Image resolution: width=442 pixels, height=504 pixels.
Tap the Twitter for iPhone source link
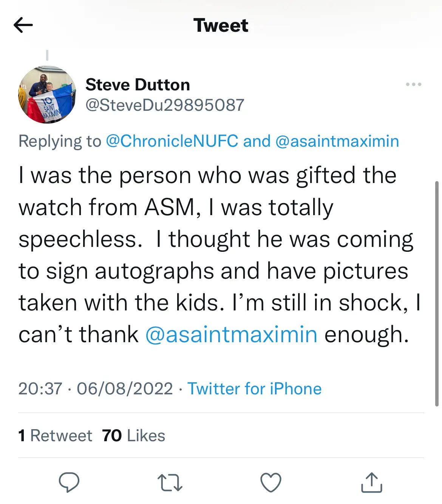point(255,389)
